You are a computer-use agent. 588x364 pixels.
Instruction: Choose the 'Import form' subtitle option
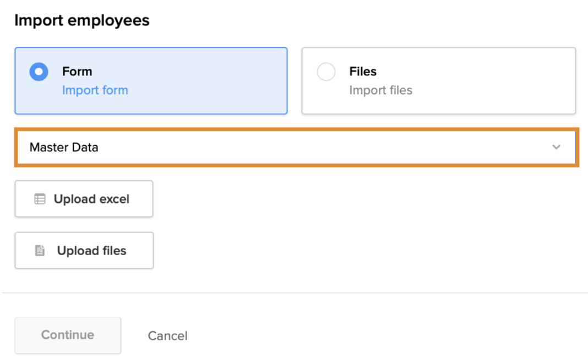pos(95,90)
